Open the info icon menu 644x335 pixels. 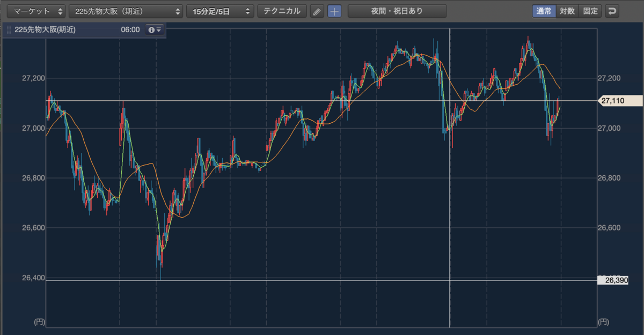point(155,30)
